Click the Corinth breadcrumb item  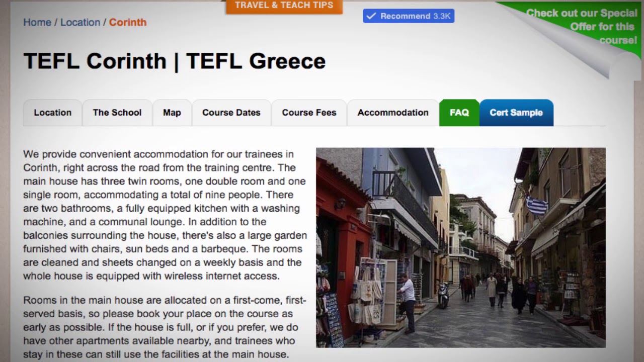(128, 22)
